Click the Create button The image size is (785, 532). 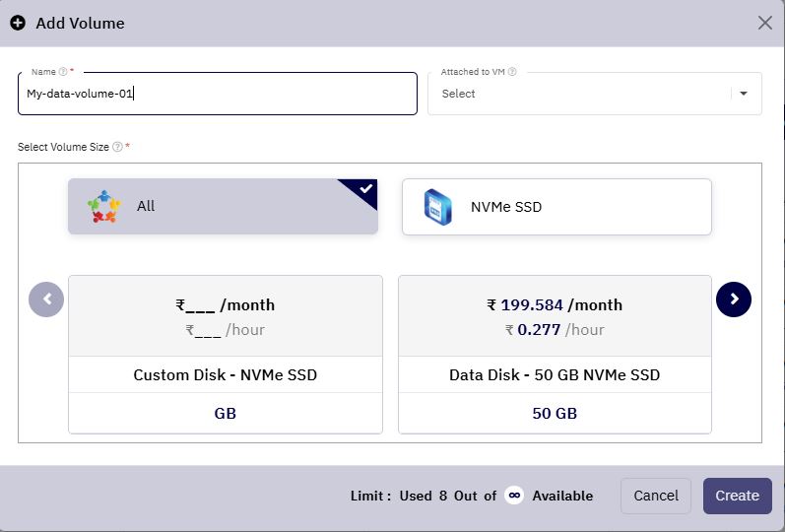(737, 496)
